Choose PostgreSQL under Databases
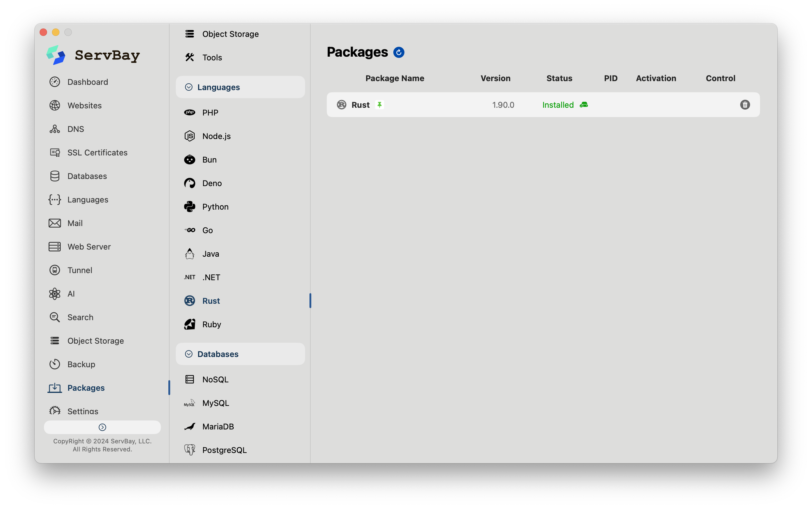This screenshot has width=812, height=509. (224, 450)
